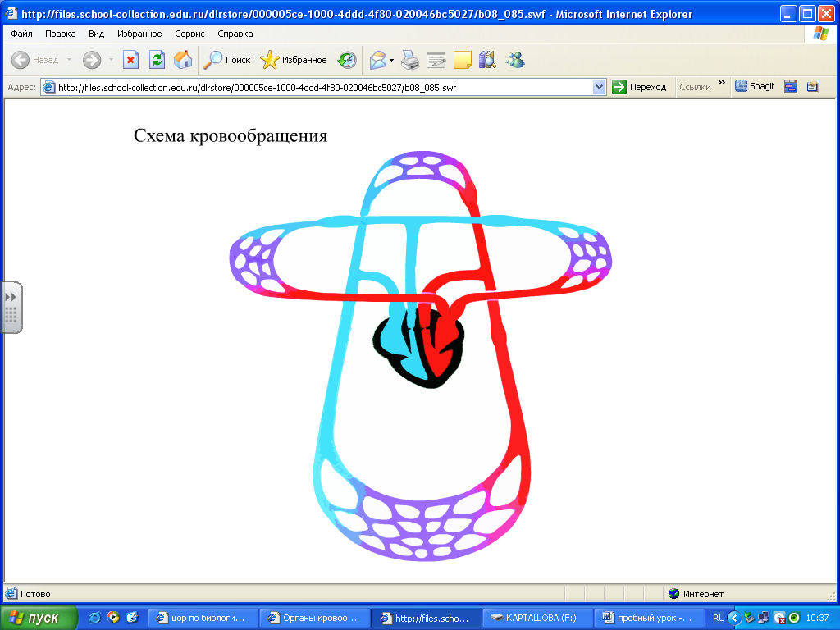Open the Файл menu
This screenshot has width=840, height=630.
click(x=21, y=34)
